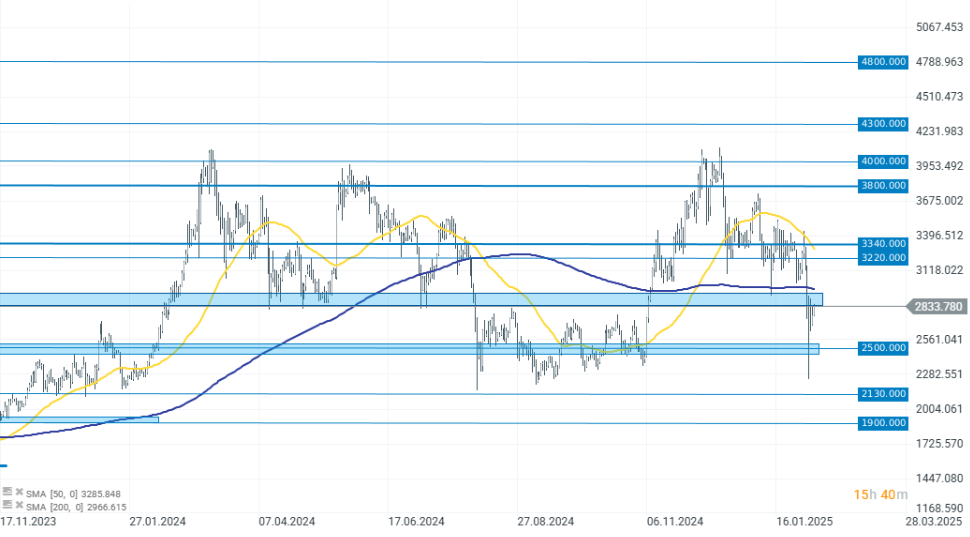Screen dimensions: 970x537
Task: Click the 17.11.2023 date on time axis
Action: [28, 522]
